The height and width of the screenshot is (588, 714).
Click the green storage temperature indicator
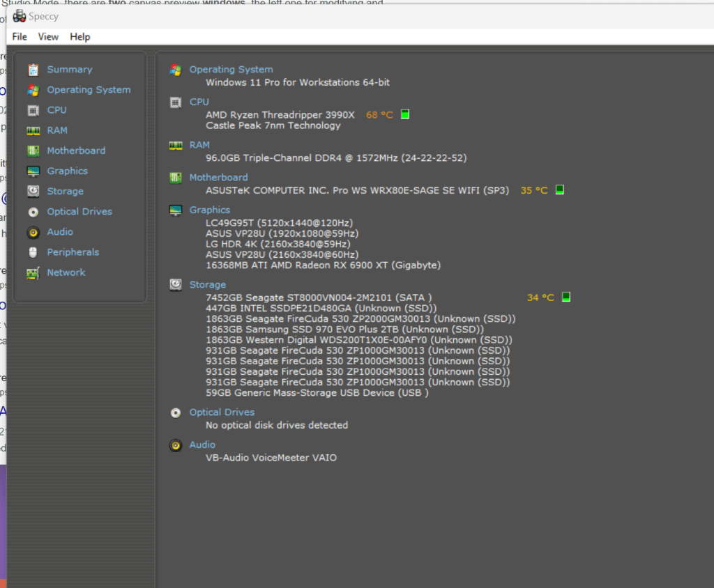tap(566, 297)
